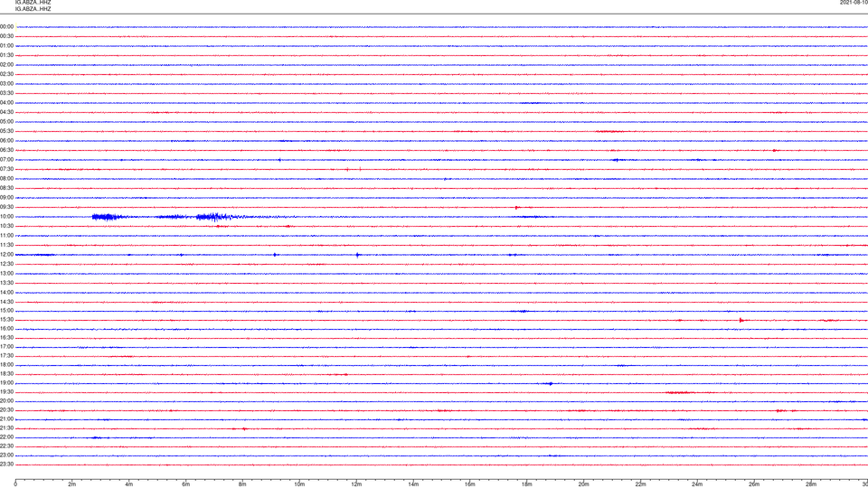Click the 22:00 trace label

pos(6,437)
